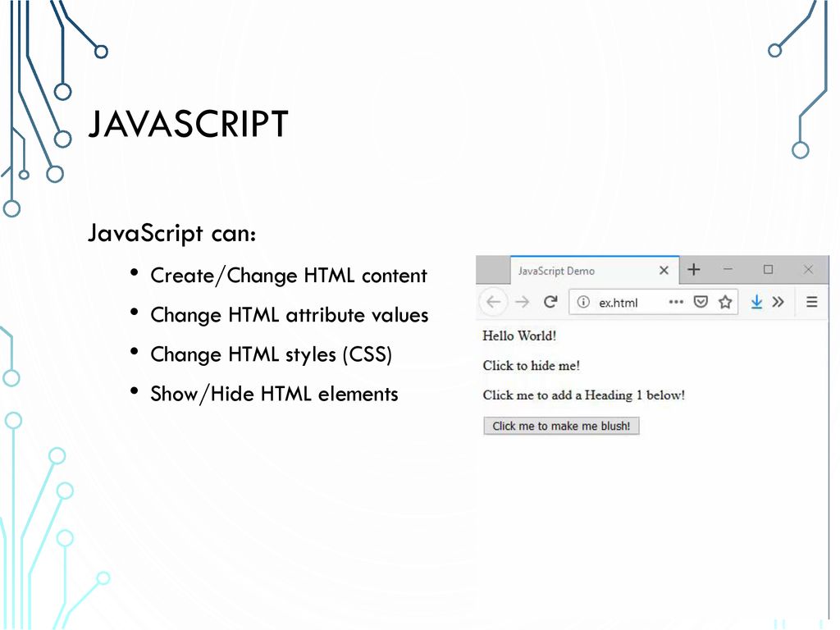This screenshot has width=840, height=630.
Task: Open the downloads arrow icon
Action: (756, 302)
